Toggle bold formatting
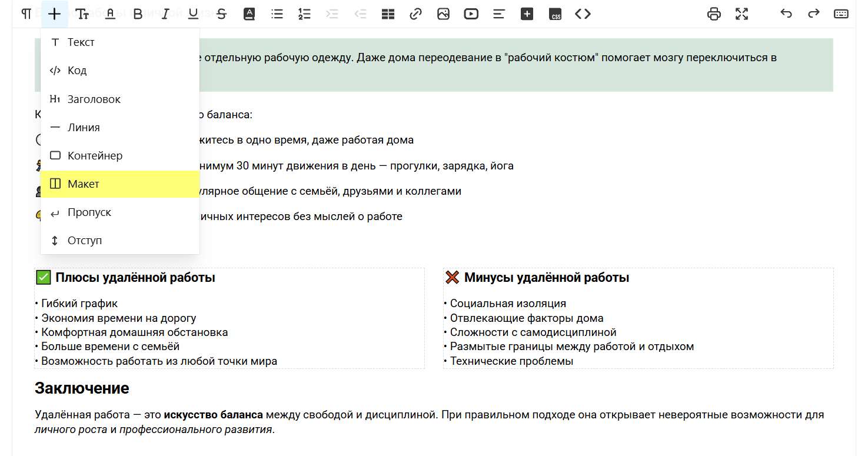Image resolution: width=868 pixels, height=456 pixels. point(138,14)
